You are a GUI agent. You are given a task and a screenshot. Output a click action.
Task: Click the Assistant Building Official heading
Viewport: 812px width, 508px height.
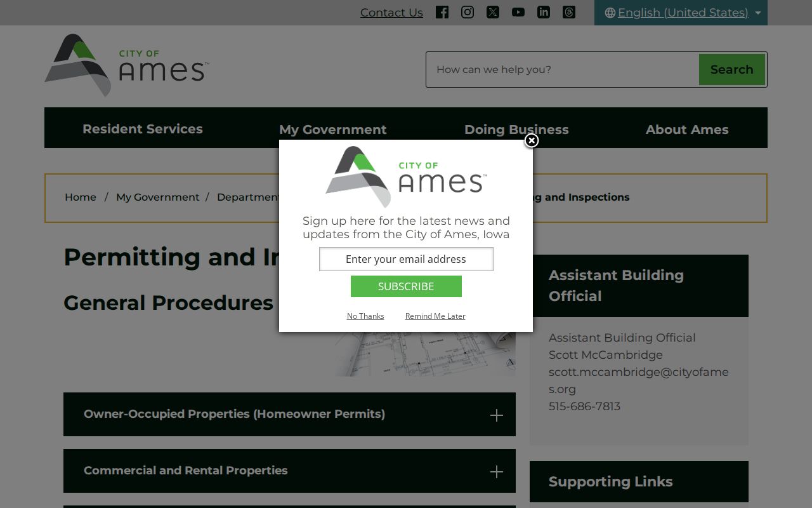pos(616,286)
